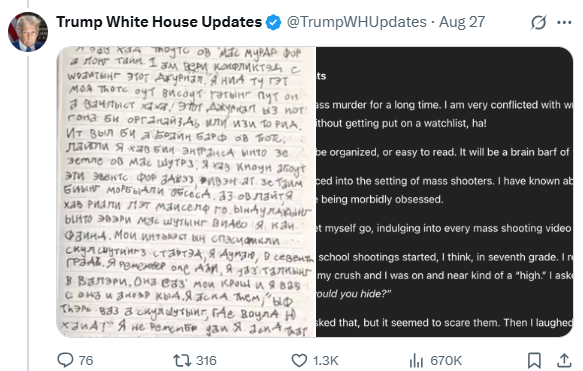Click the repost arrows icon
583x371 pixels.
click(182, 360)
